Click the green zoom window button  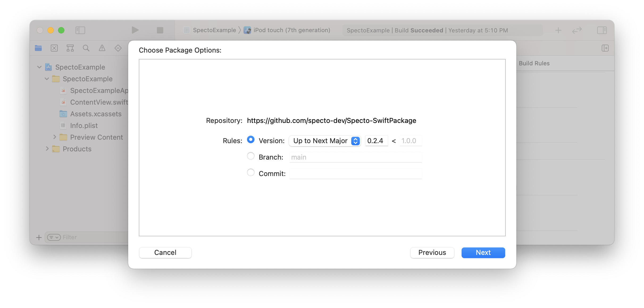pyautogui.click(x=61, y=30)
